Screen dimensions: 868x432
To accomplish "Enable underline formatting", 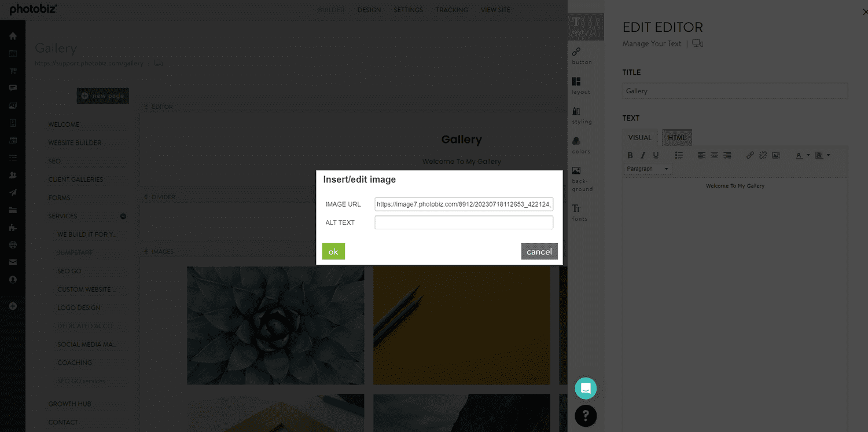I will [x=656, y=155].
